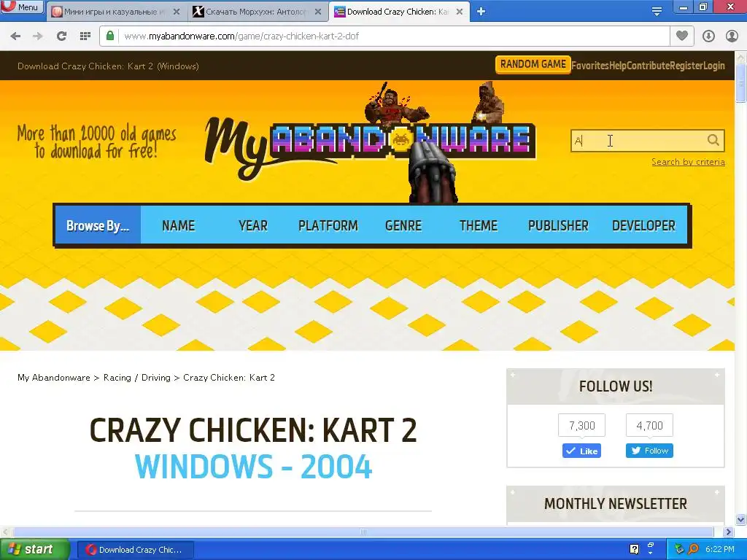Viewport: 747px width, 560px height.
Task: Click the browser forward arrow
Action: click(38, 36)
